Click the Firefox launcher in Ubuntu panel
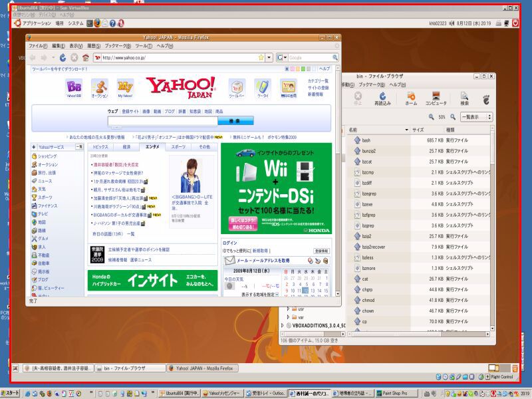 coord(97,23)
